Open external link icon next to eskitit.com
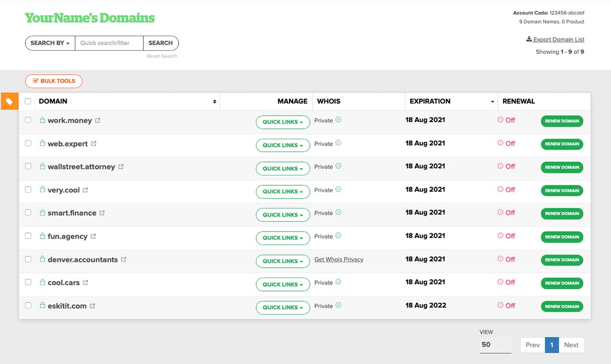Screen dimensions: 611x364 pos(92,306)
